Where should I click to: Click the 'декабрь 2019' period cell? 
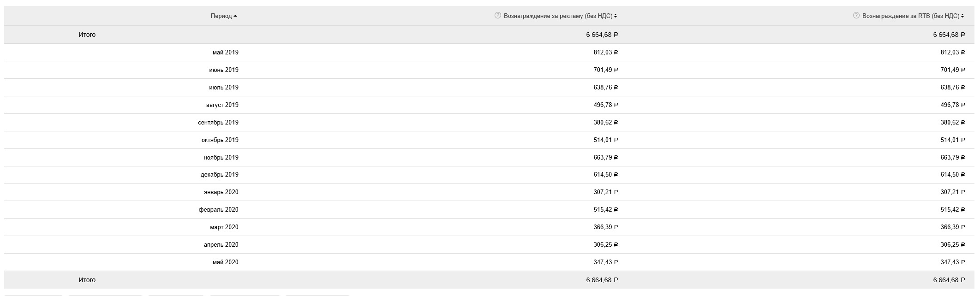click(219, 175)
